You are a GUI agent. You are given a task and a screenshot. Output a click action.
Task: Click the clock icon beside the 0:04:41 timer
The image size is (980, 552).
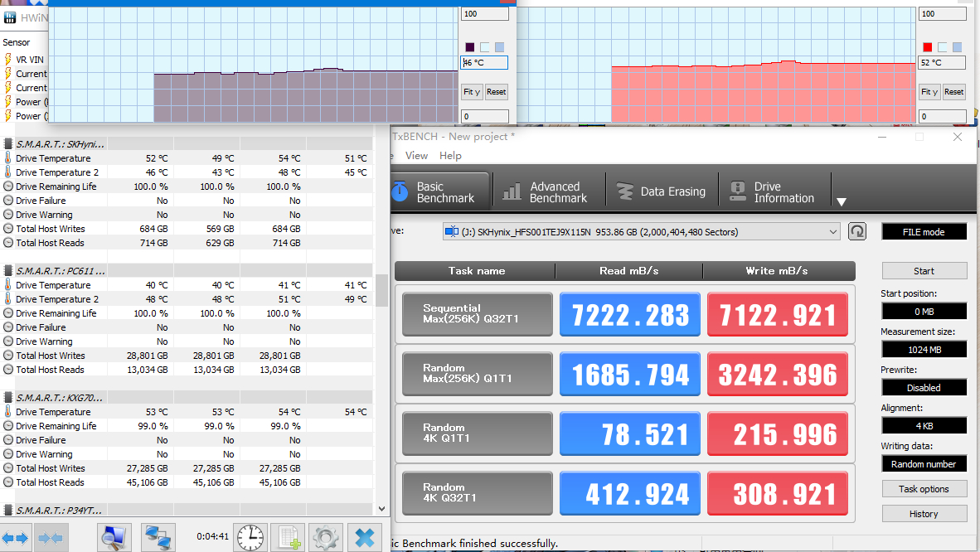tap(250, 537)
